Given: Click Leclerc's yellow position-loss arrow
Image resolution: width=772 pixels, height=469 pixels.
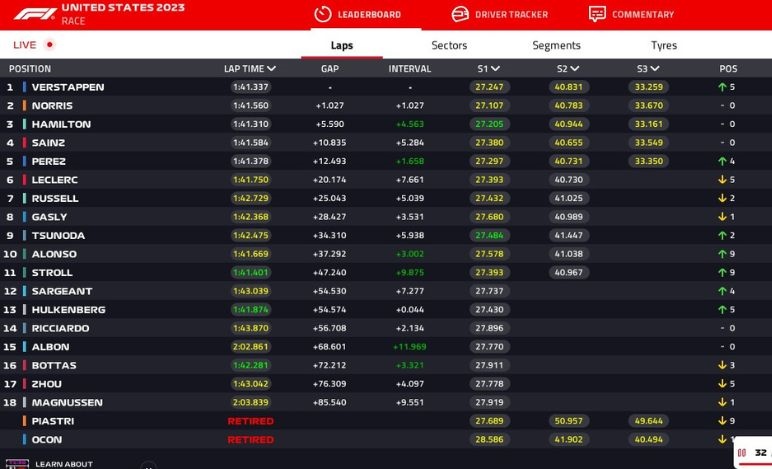Looking at the screenshot, I should tap(720, 180).
